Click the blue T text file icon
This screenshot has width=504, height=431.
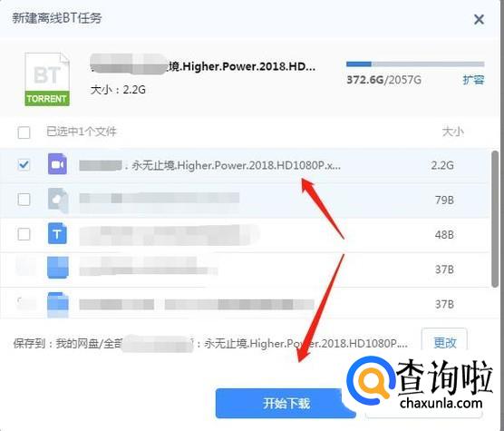(57, 234)
